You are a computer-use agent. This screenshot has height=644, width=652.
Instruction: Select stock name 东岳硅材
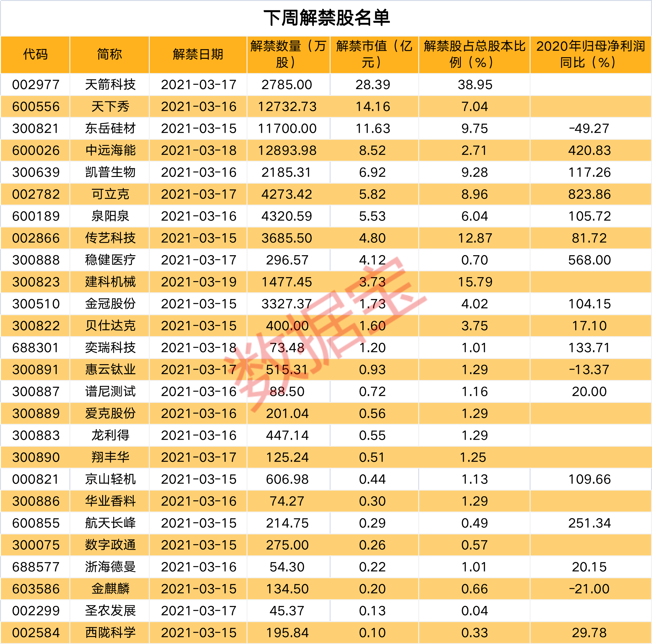click(x=110, y=128)
